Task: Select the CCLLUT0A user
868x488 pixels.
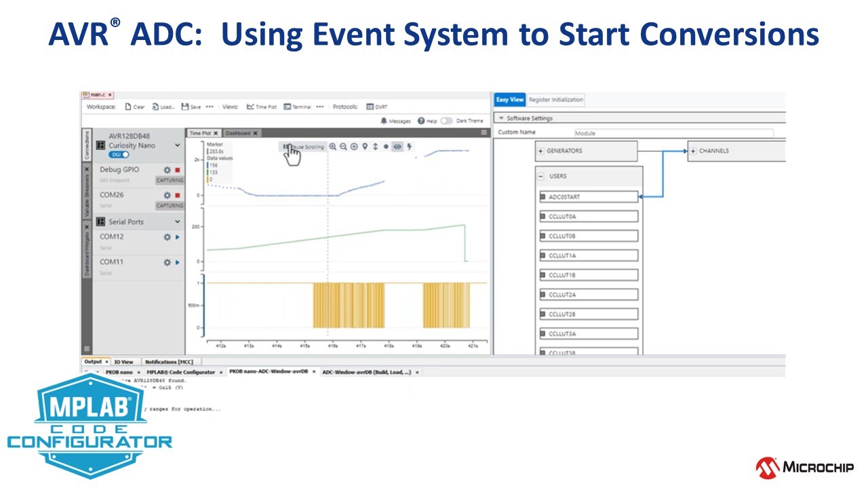Action: tap(589, 216)
